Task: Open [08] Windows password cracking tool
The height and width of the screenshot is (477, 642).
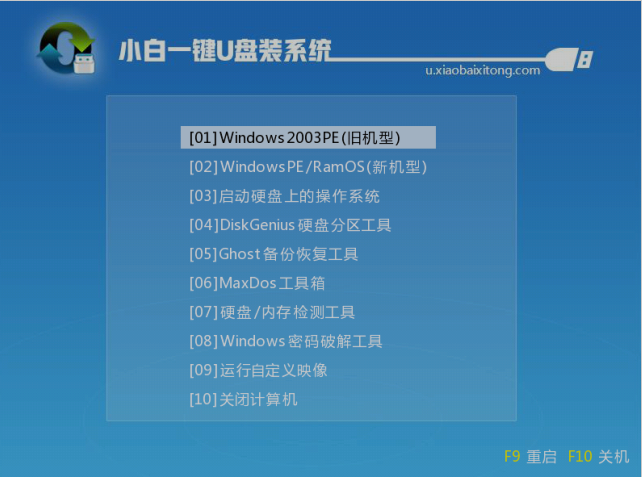Action: [x=286, y=341]
